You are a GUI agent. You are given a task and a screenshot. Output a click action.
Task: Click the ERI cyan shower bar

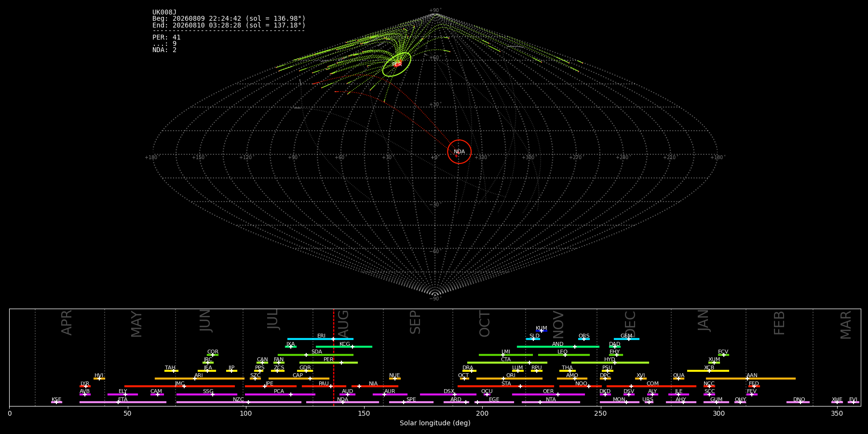[320, 339]
